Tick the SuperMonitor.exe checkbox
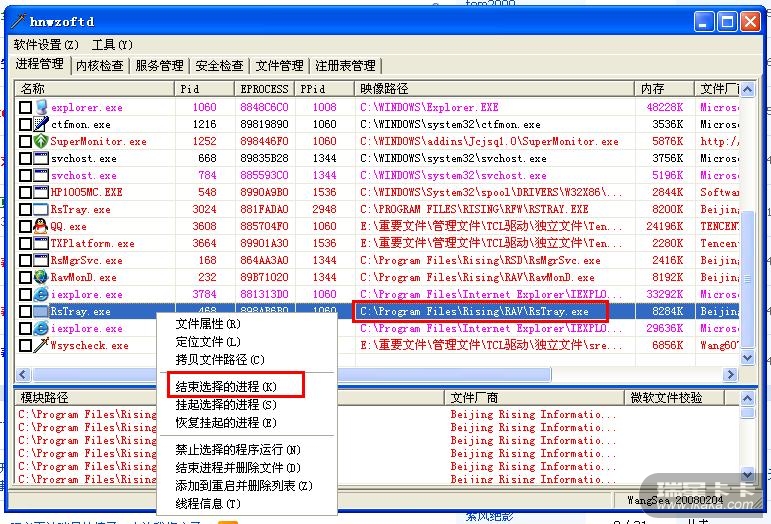The image size is (771, 524). point(26,141)
